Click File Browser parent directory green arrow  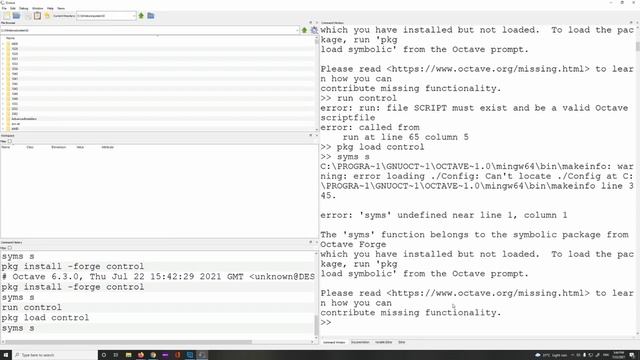pyautogui.click(x=304, y=30)
